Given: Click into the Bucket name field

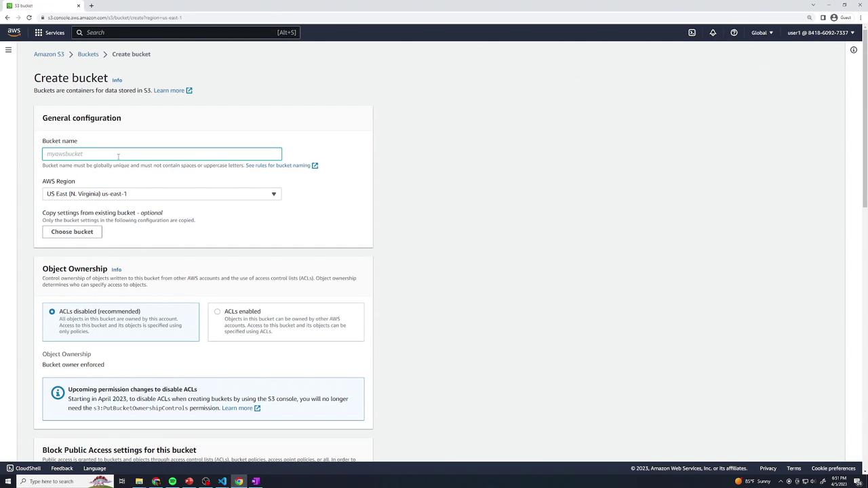Looking at the screenshot, I should pos(161,154).
